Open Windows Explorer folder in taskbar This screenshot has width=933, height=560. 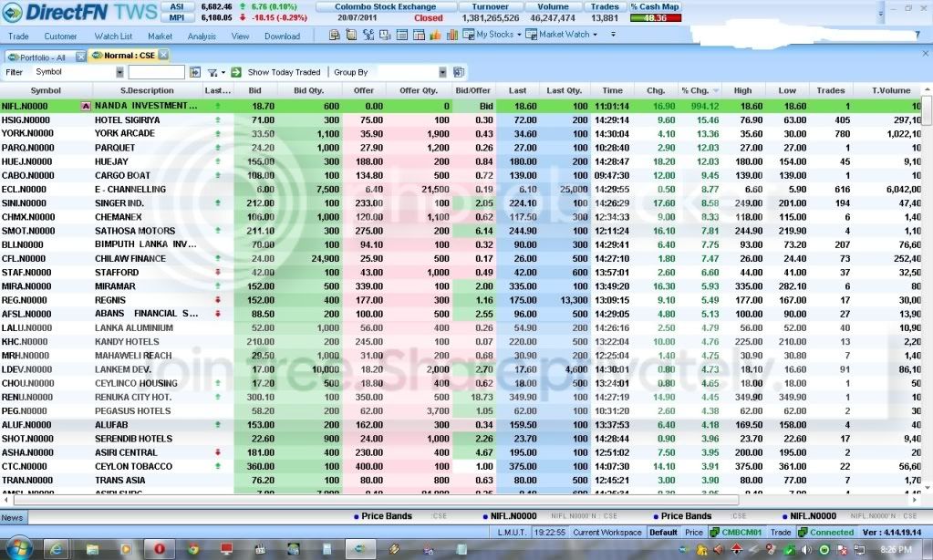coord(91,549)
